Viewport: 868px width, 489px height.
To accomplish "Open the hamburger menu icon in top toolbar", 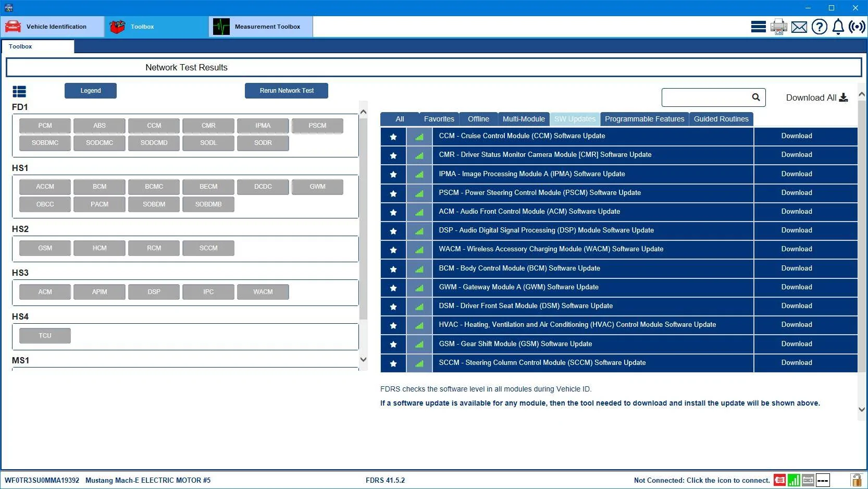I will pos(758,27).
